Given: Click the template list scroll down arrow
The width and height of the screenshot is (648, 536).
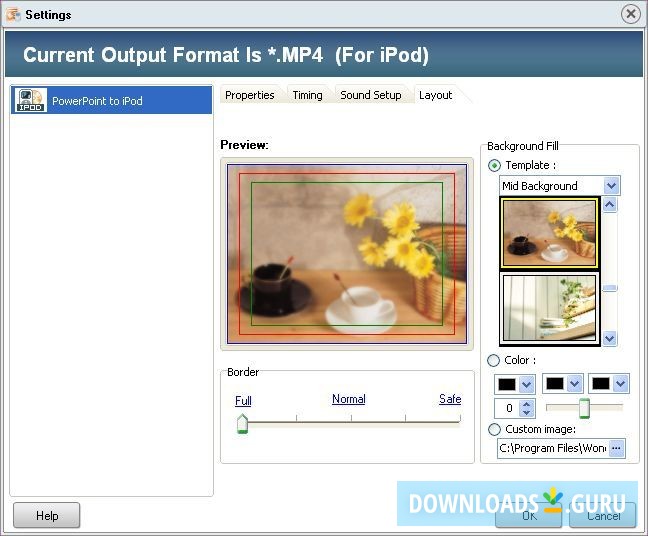Looking at the screenshot, I should pos(610,338).
